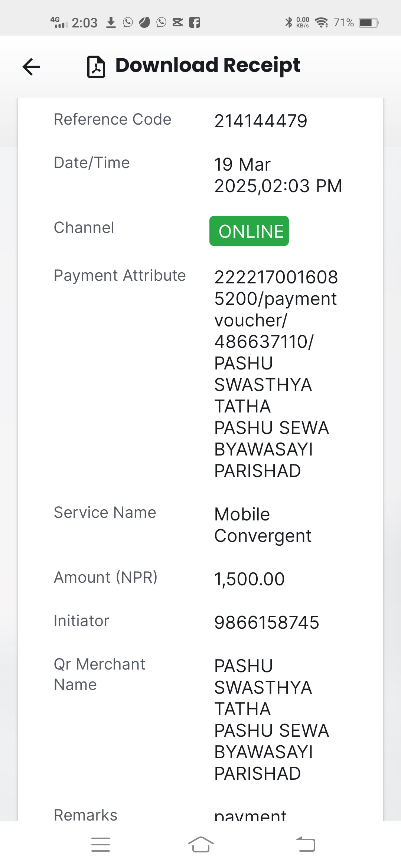This screenshot has width=401, height=868.
Task: Tap the Download Receipt title text
Action: point(208,65)
